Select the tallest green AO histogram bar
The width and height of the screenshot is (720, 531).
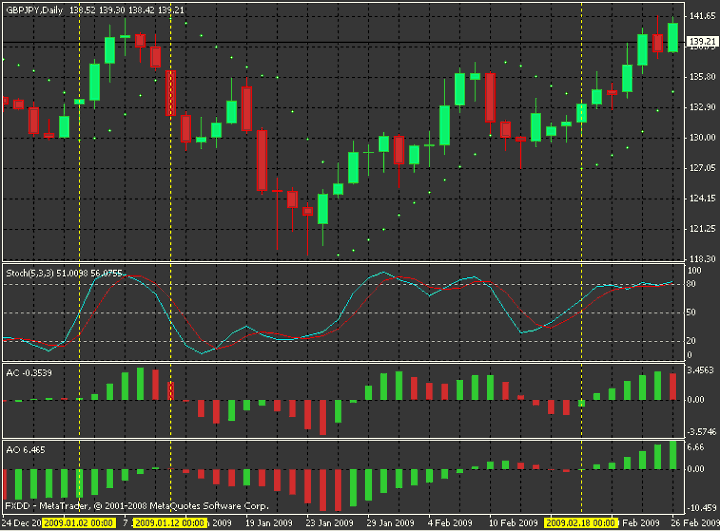tap(673, 454)
